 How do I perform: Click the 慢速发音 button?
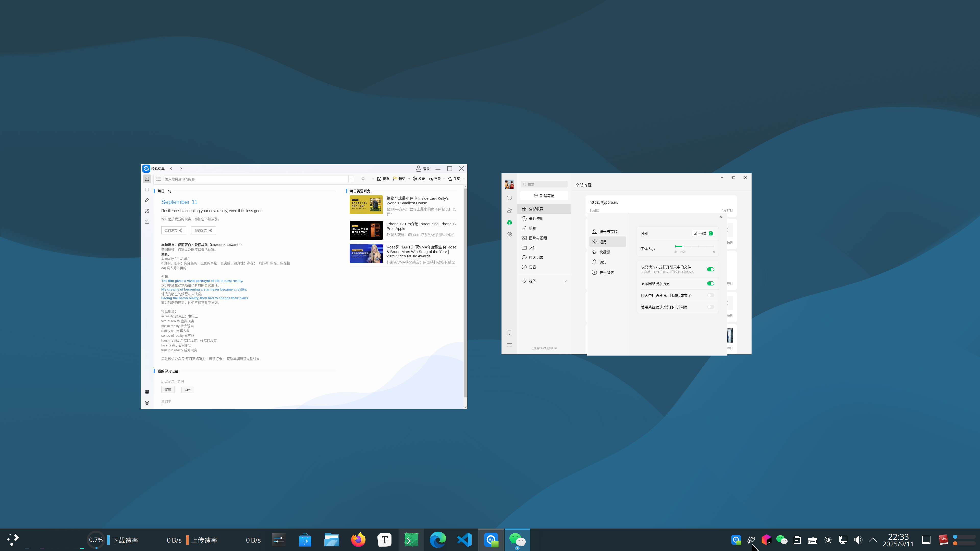203,230
